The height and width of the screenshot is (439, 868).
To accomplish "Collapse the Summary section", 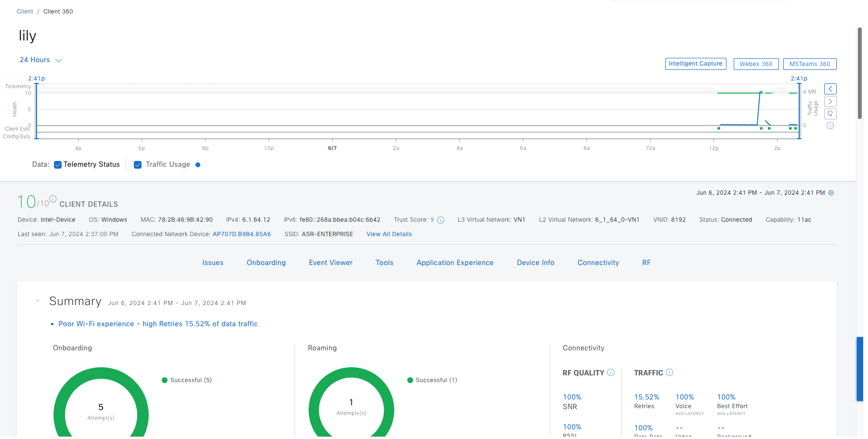I will 38,301.
